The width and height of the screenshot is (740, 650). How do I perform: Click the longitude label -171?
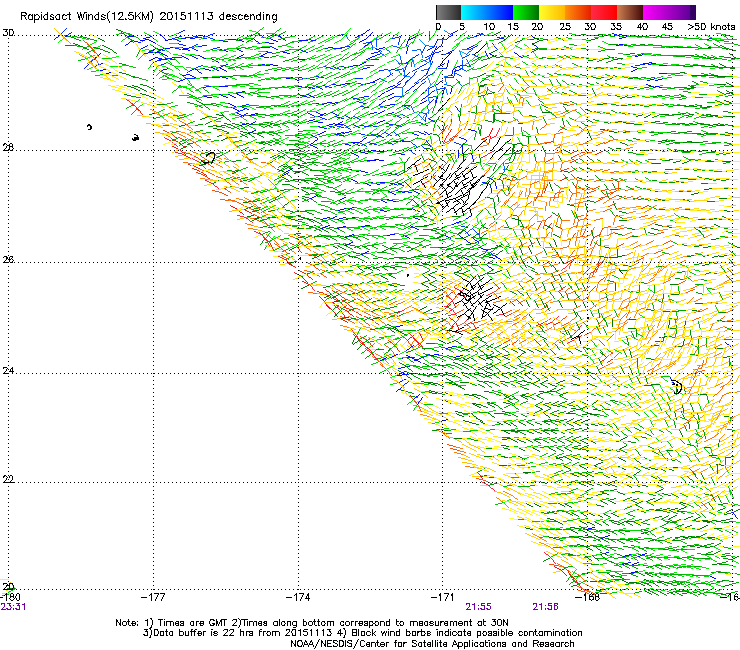(443, 597)
